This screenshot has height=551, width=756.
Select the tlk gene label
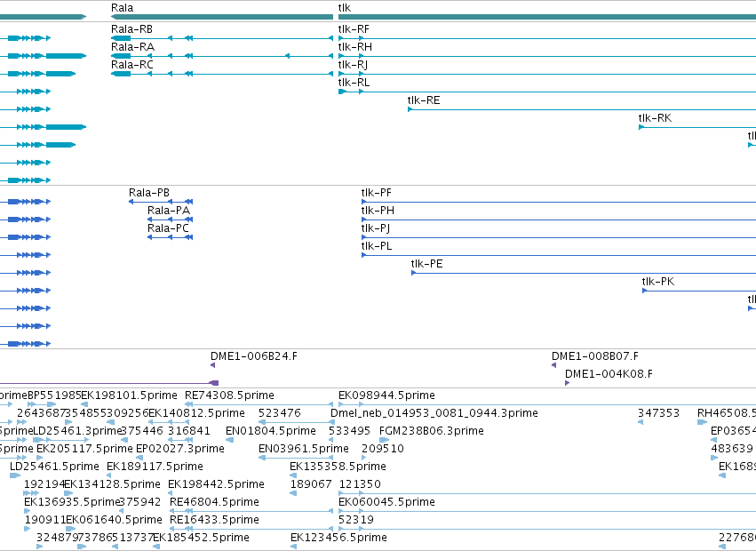tap(345, 8)
